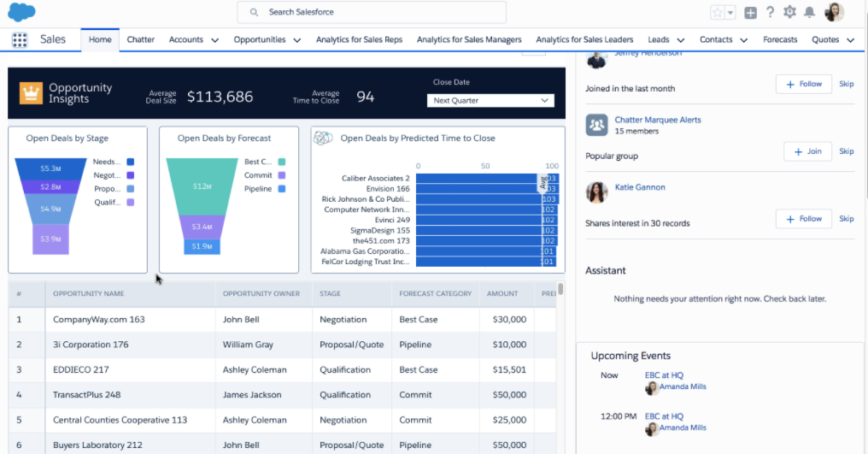Viewport: 868px width, 454px height.
Task: Open the Notifications bell icon
Action: pyautogui.click(x=809, y=12)
